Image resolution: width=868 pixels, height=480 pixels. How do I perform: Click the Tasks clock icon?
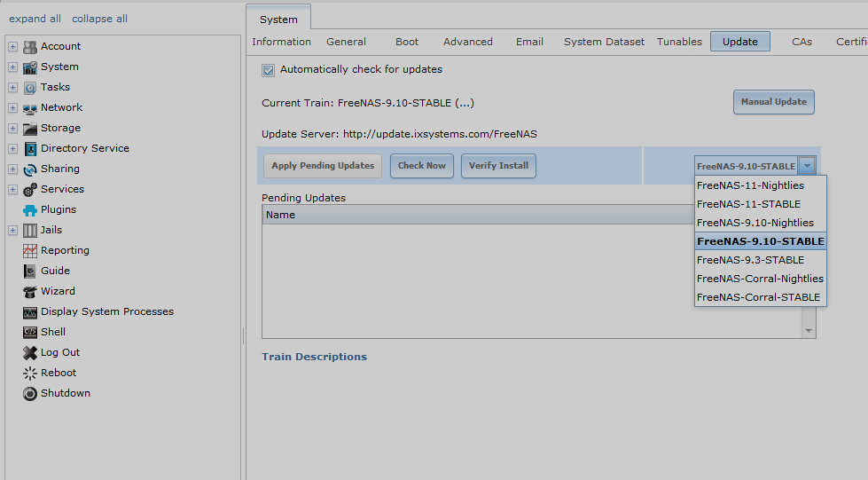coord(30,88)
